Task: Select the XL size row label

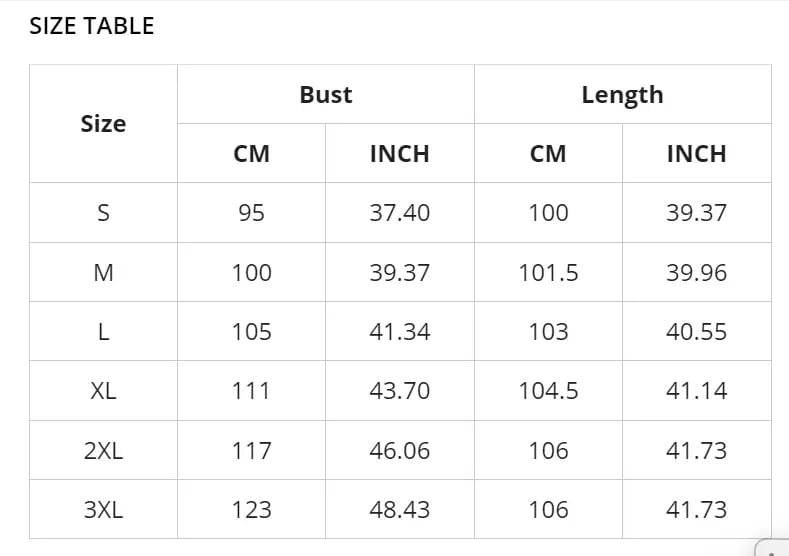Action: click(x=103, y=391)
